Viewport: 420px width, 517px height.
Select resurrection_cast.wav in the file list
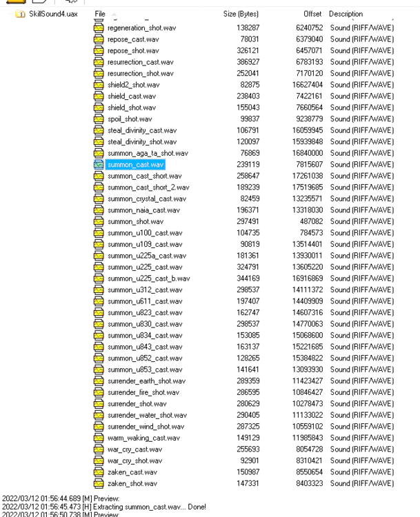(141, 63)
